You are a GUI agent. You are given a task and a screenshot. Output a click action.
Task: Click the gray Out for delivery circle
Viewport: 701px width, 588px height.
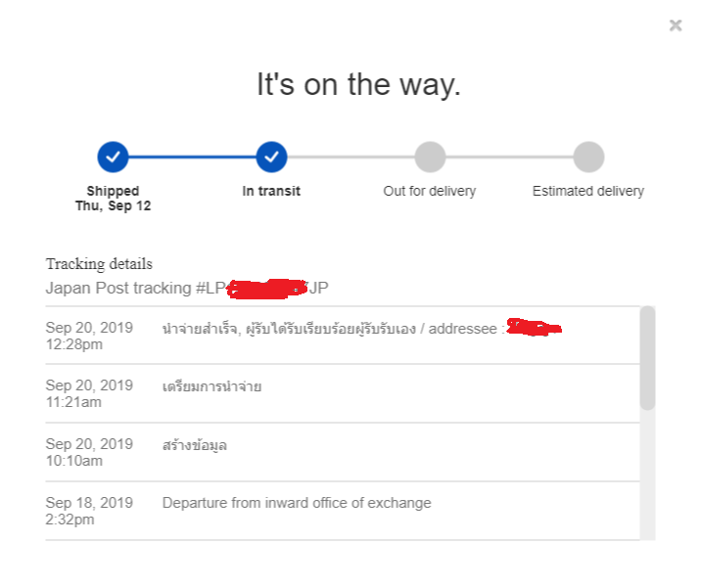click(x=430, y=157)
